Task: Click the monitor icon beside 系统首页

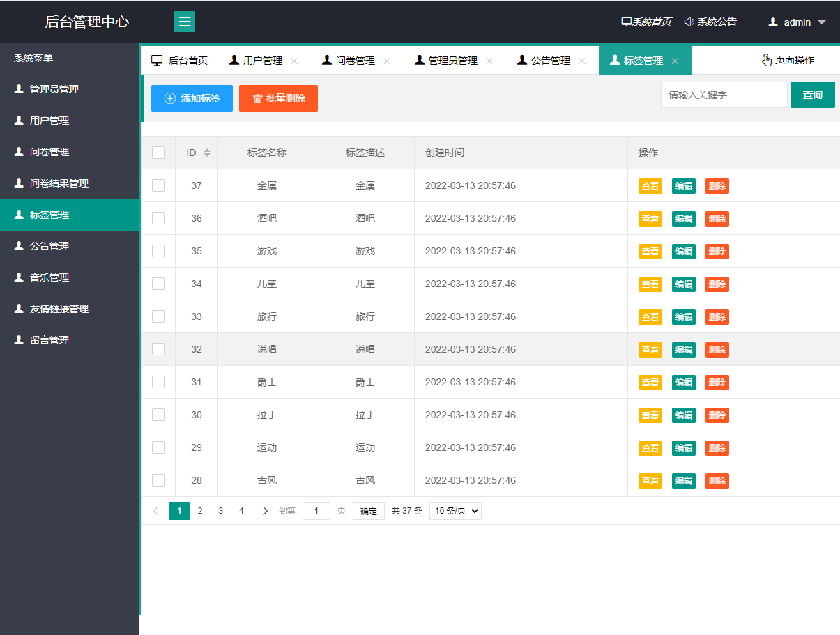Action: 626,22
